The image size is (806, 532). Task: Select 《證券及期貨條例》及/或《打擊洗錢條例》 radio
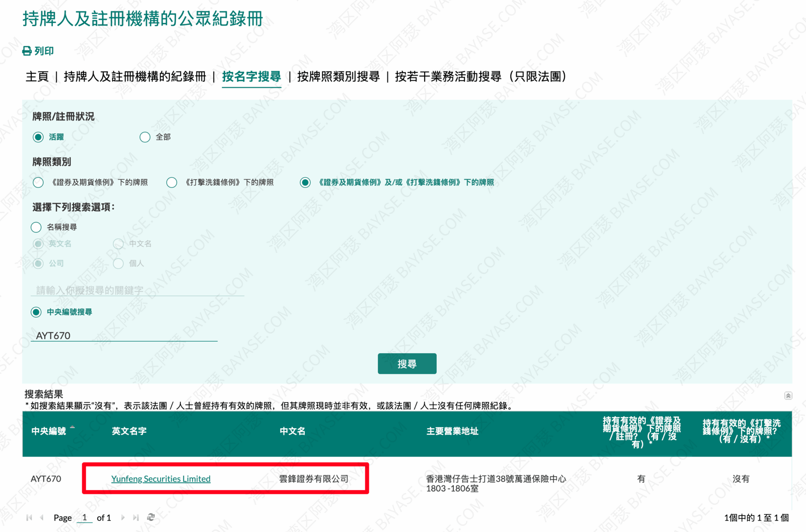click(305, 182)
